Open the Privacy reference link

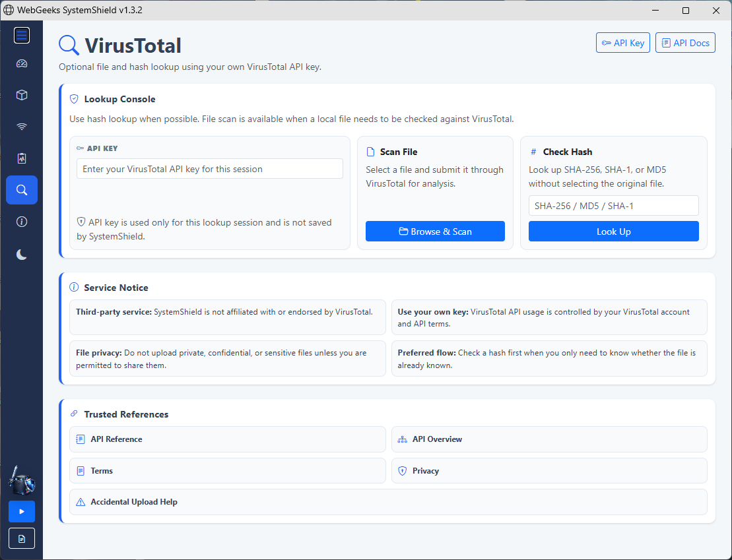tap(549, 471)
